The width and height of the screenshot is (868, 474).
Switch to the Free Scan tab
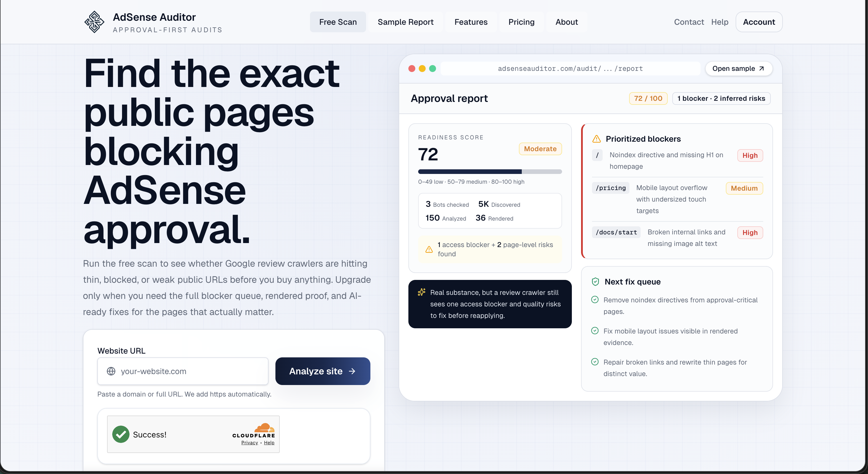point(338,22)
